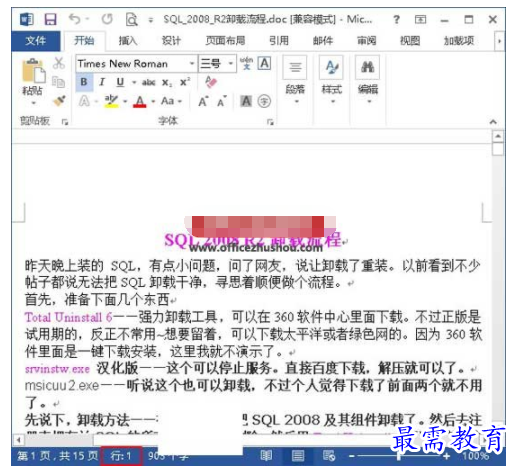Click the Text Effects outlined A icon
This screenshot has height=470, width=514.
(84, 101)
